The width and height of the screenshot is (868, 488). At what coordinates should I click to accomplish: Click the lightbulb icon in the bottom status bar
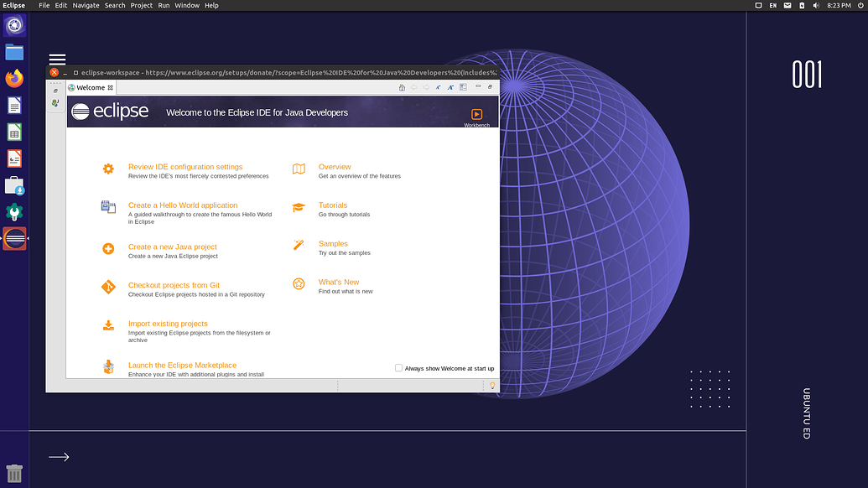[492, 385]
